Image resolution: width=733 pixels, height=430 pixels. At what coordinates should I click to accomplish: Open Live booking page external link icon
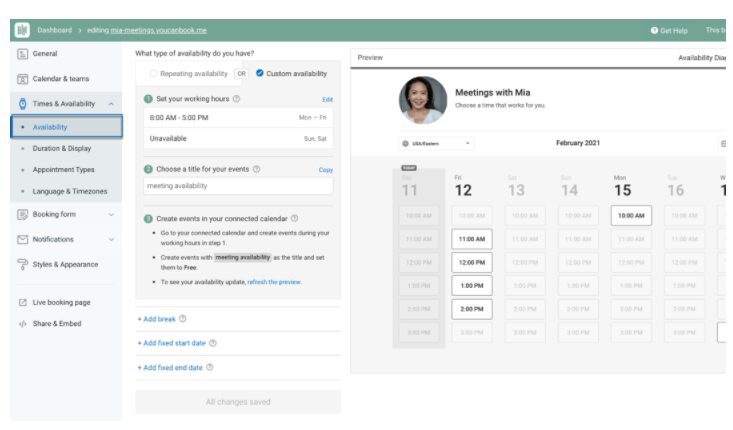click(x=22, y=302)
